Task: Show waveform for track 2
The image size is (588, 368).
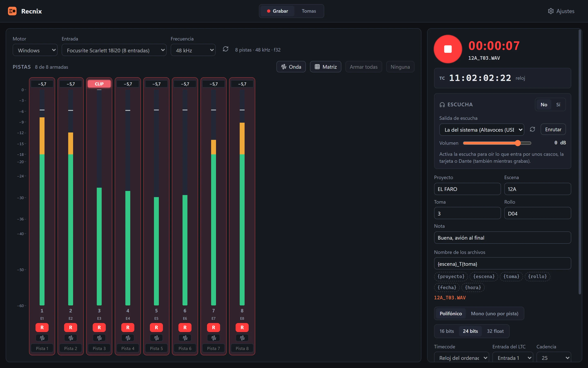Action: click(x=71, y=338)
